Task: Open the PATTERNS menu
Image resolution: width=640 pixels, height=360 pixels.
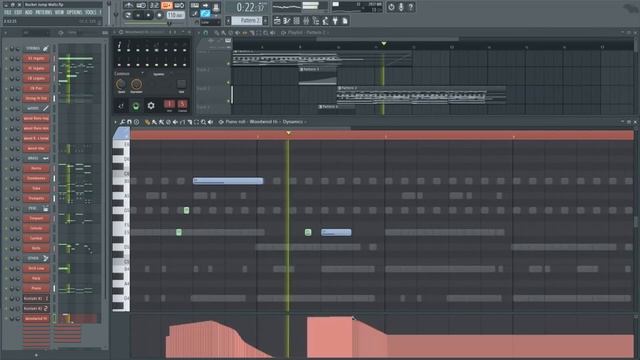Action: click(x=44, y=13)
